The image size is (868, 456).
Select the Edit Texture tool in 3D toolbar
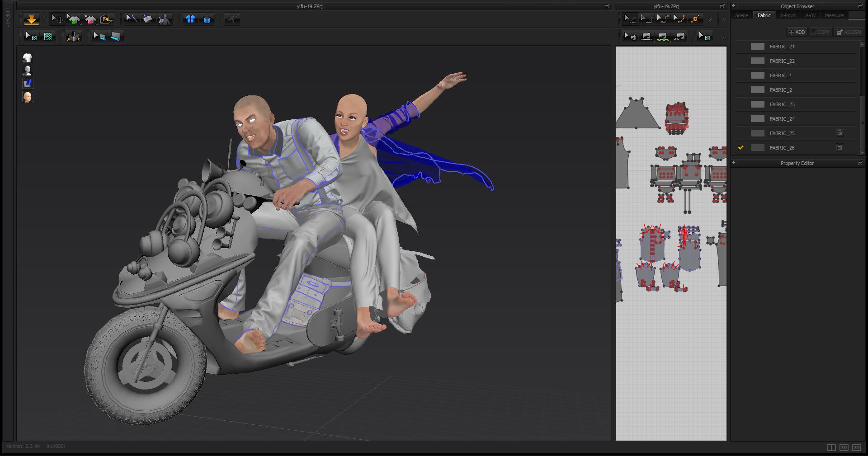point(31,37)
